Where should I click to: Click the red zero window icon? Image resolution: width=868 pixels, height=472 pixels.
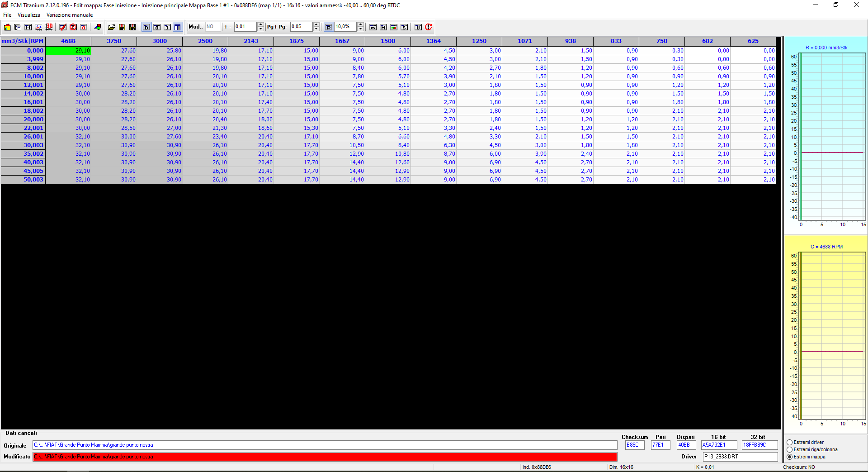point(84,27)
